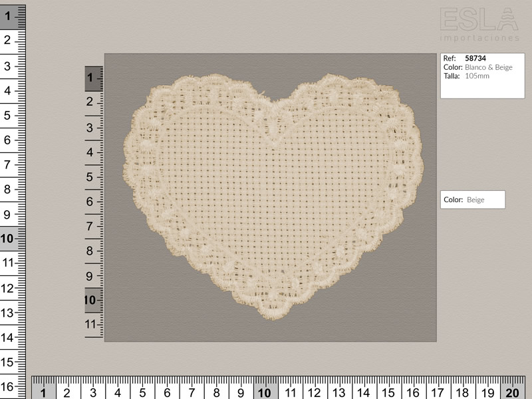Click the 'Beige' value in the lower color box

coord(475,200)
